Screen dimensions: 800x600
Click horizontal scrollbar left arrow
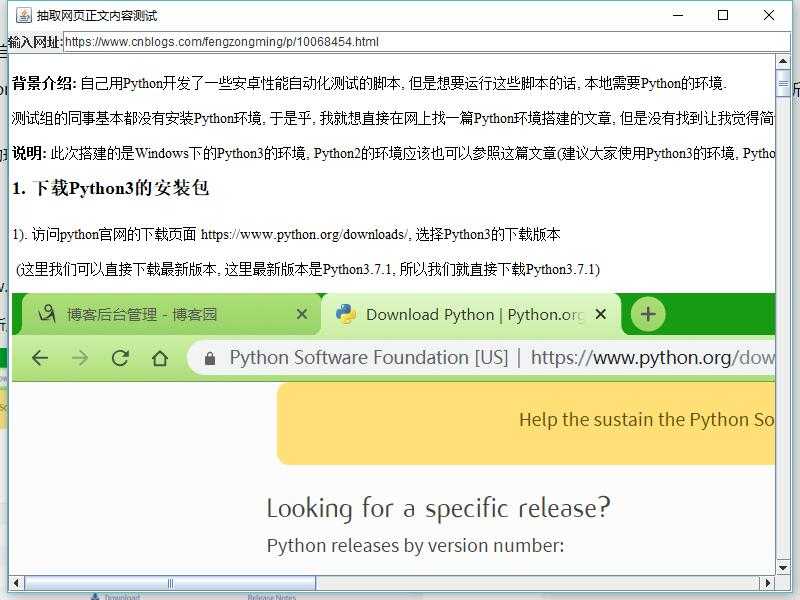[16, 582]
